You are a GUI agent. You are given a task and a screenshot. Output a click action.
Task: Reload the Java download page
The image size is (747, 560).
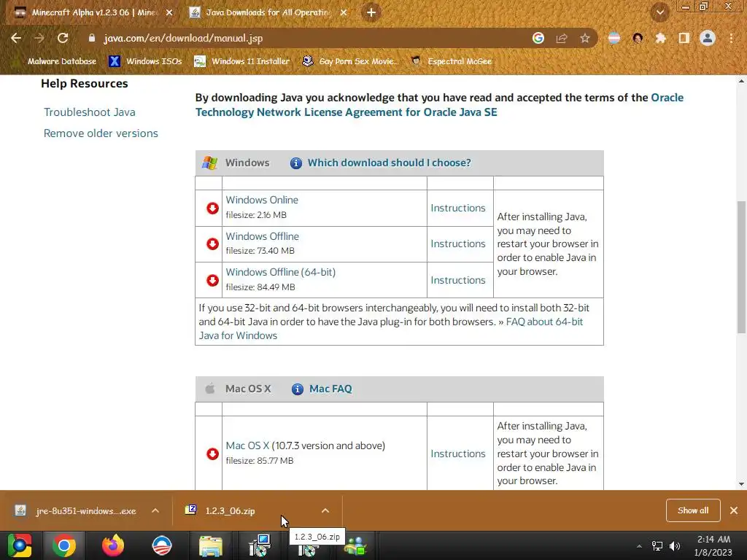(63, 38)
